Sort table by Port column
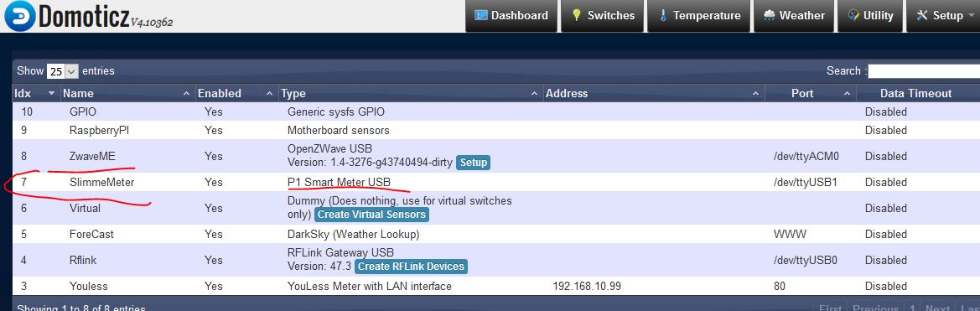 811,94
